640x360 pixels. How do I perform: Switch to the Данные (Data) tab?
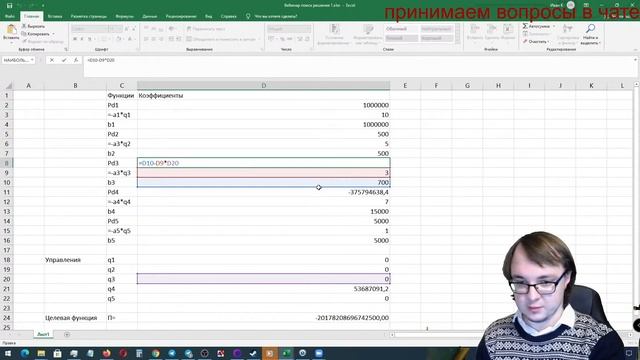[150, 16]
